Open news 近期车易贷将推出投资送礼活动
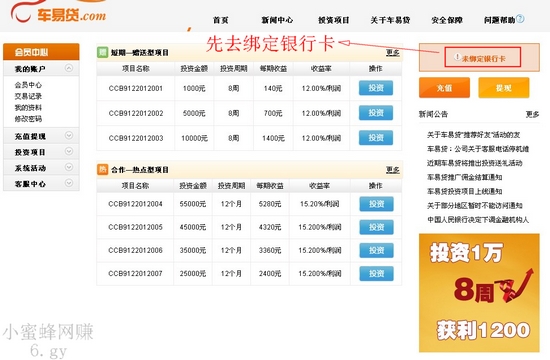This screenshot has height=360, width=550. [475, 163]
